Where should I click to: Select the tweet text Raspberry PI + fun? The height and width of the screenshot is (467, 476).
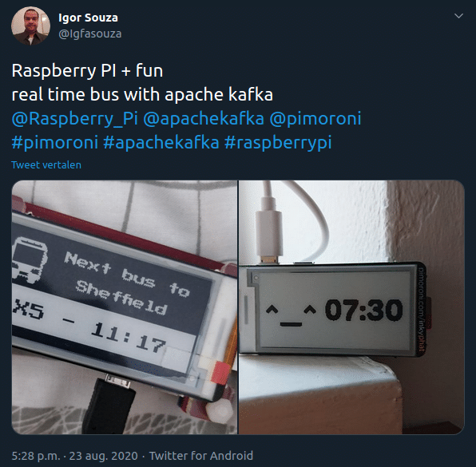point(87,71)
